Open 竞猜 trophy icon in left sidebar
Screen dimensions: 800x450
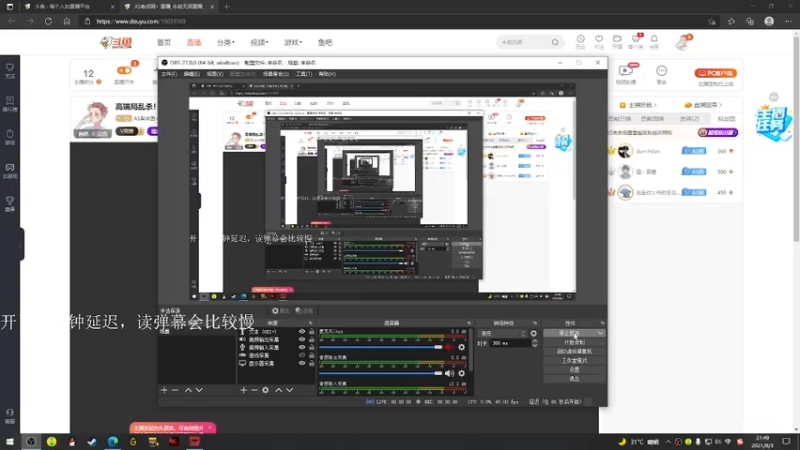click(10, 204)
